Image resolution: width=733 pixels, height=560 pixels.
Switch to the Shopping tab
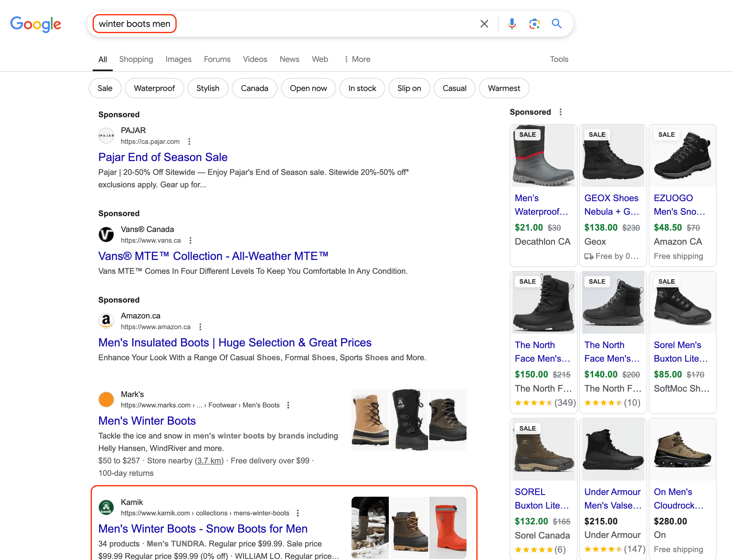(136, 59)
